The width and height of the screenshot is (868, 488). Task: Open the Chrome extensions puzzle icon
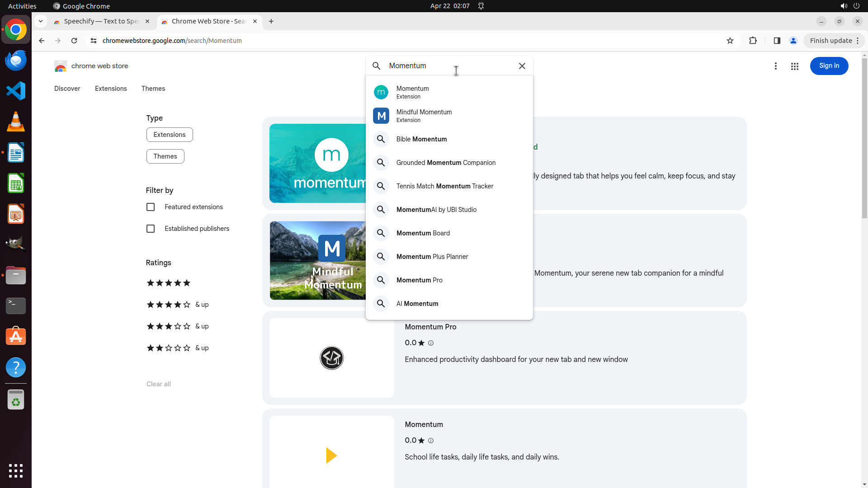(753, 41)
